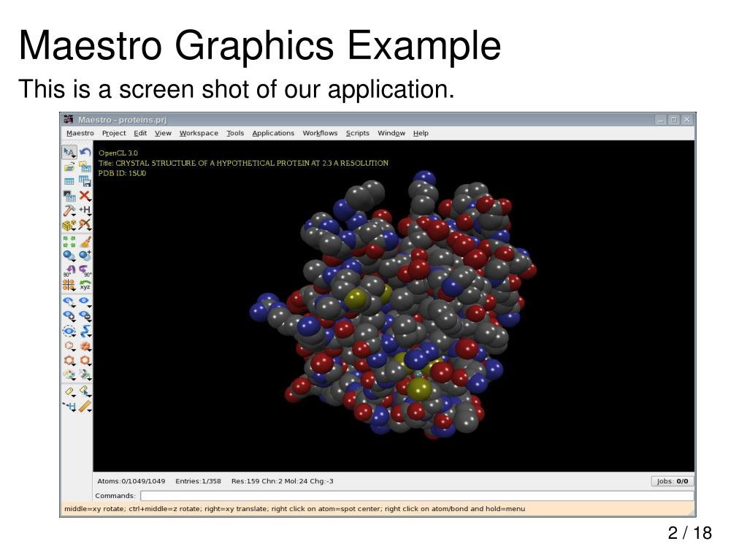The height and width of the screenshot is (560, 747).
Task: Click the eye-with-cursor Display Only Selected icon
Action: click(x=69, y=302)
